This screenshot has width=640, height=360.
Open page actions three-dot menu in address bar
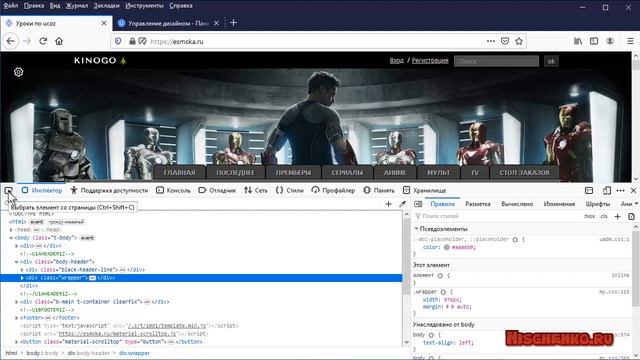point(491,41)
